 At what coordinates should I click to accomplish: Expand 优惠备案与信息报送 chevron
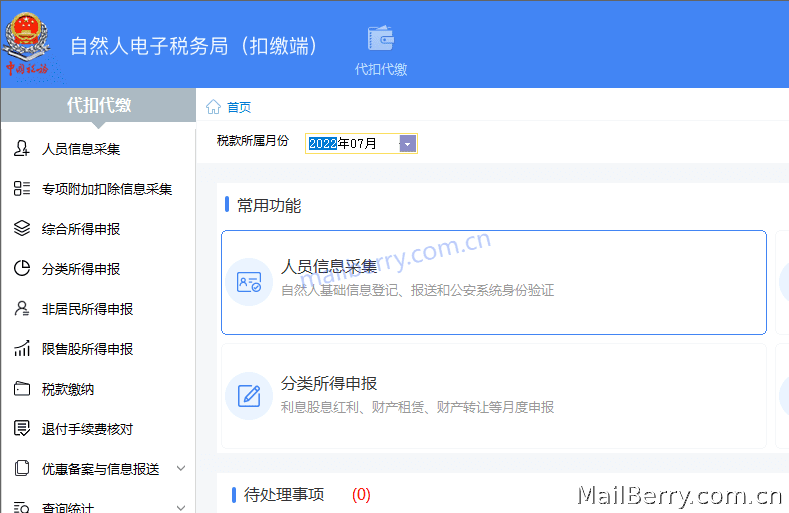point(181,468)
